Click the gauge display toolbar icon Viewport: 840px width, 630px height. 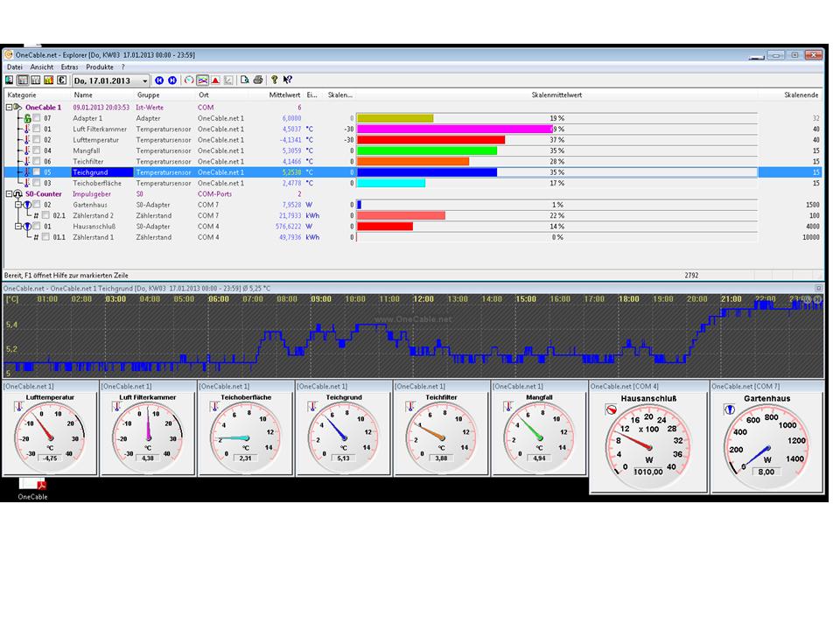click(x=189, y=80)
